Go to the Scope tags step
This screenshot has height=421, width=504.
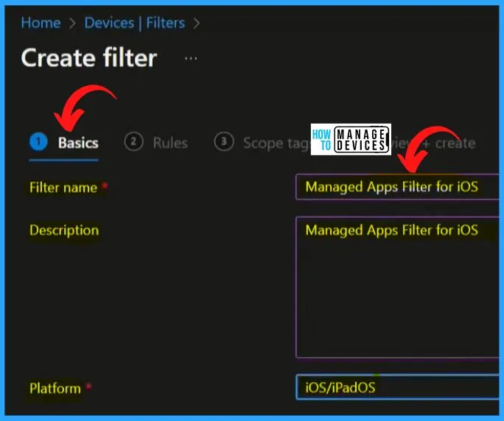276,143
